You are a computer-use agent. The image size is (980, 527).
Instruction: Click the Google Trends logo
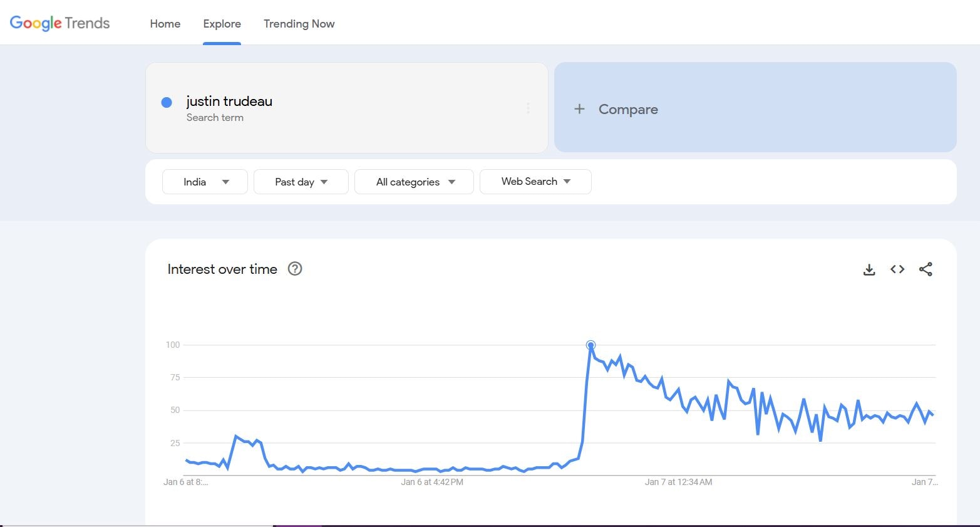(60, 23)
